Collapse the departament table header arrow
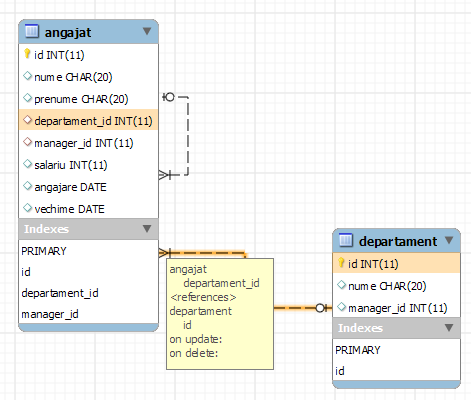 [449, 240]
